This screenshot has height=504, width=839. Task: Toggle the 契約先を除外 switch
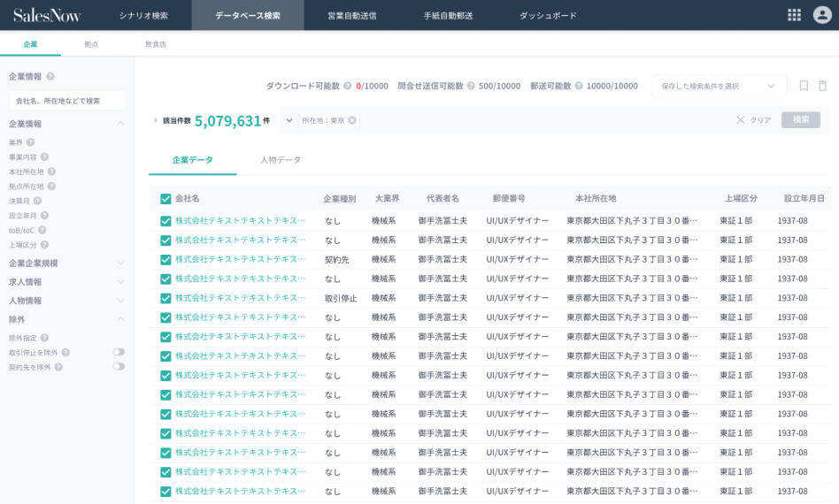(x=119, y=366)
